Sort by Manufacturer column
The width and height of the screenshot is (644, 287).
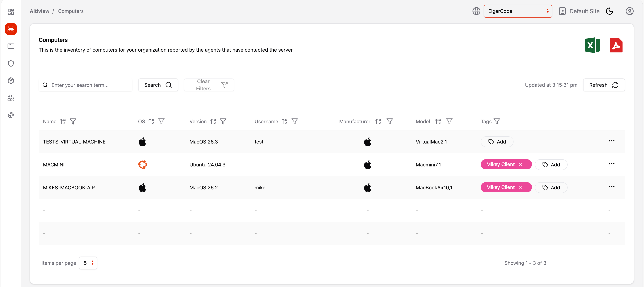coord(378,122)
